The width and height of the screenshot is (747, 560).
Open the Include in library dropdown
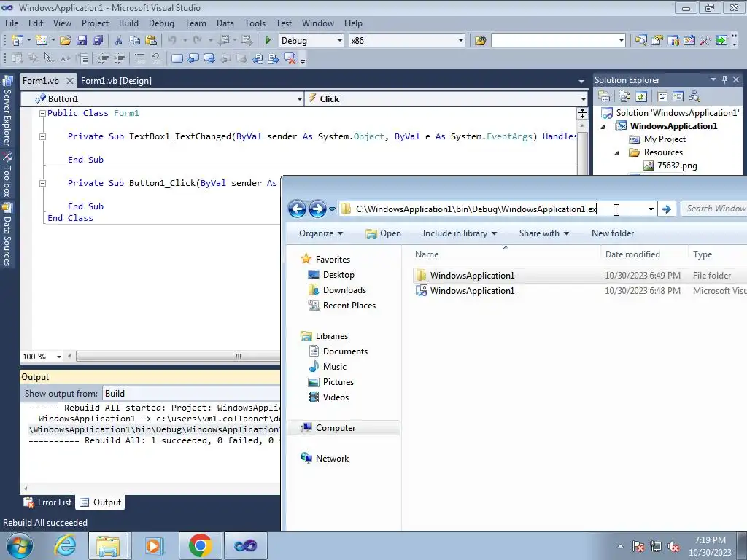pyautogui.click(x=460, y=233)
